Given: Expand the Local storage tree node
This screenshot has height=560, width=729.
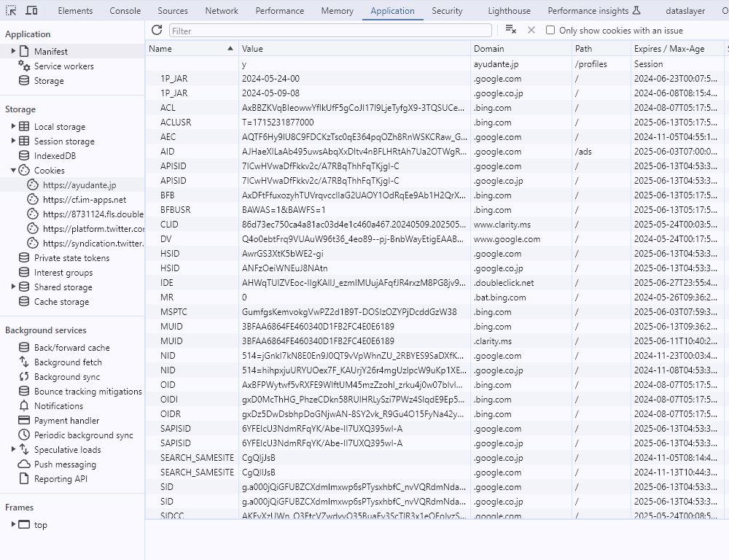Looking at the screenshot, I should click(x=13, y=126).
